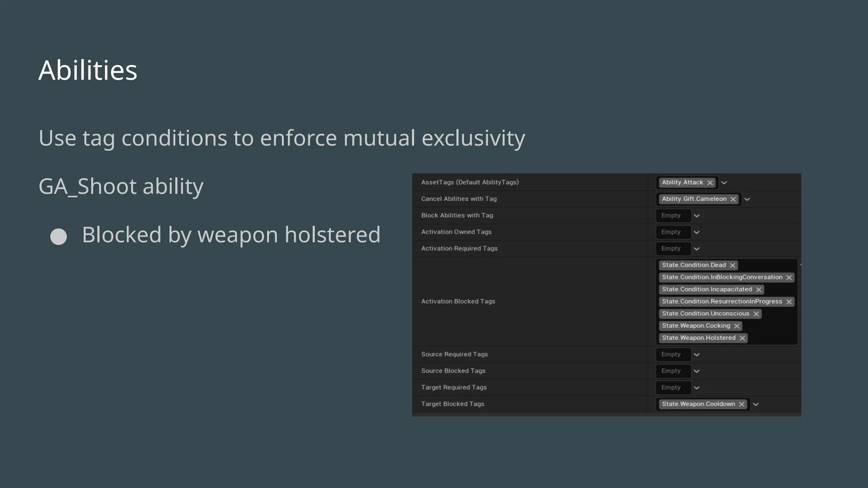The width and height of the screenshot is (868, 488).
Task: Click Empty field for Activation Required Tags
Action: point(673,249)
